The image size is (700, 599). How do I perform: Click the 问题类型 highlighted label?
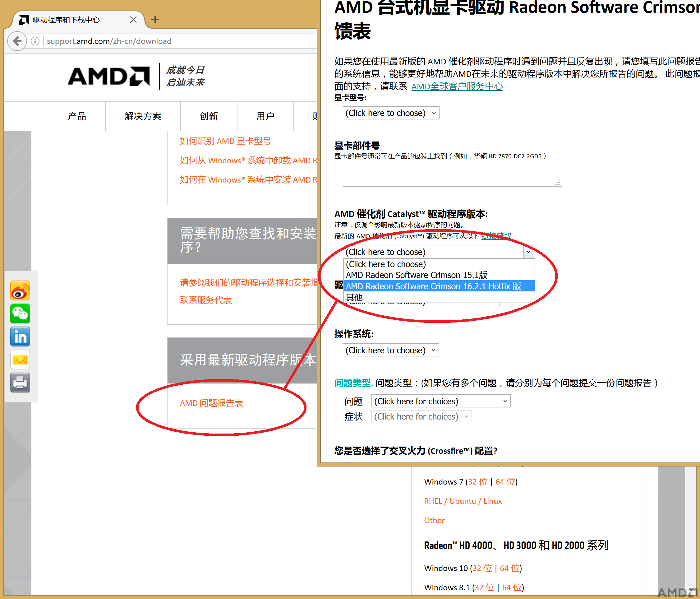pyautogui.click(x=353, y=383)
